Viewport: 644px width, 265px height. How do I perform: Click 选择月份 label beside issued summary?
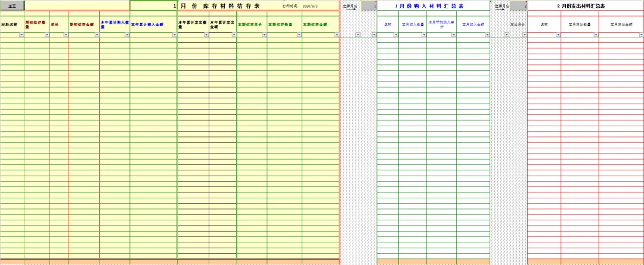(502, 6)
